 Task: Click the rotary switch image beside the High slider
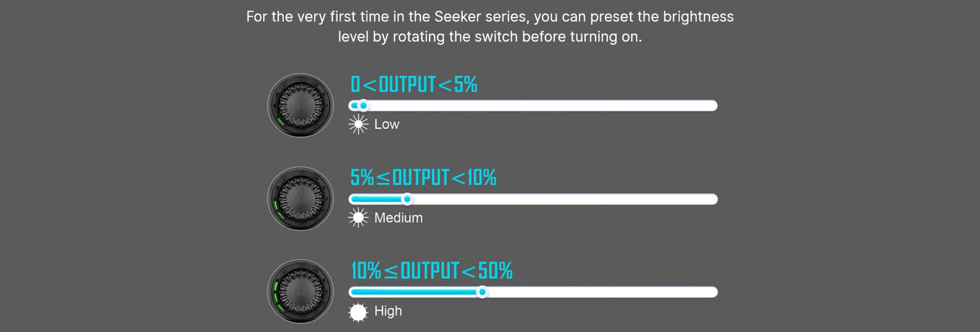click(x=300, y=291)
